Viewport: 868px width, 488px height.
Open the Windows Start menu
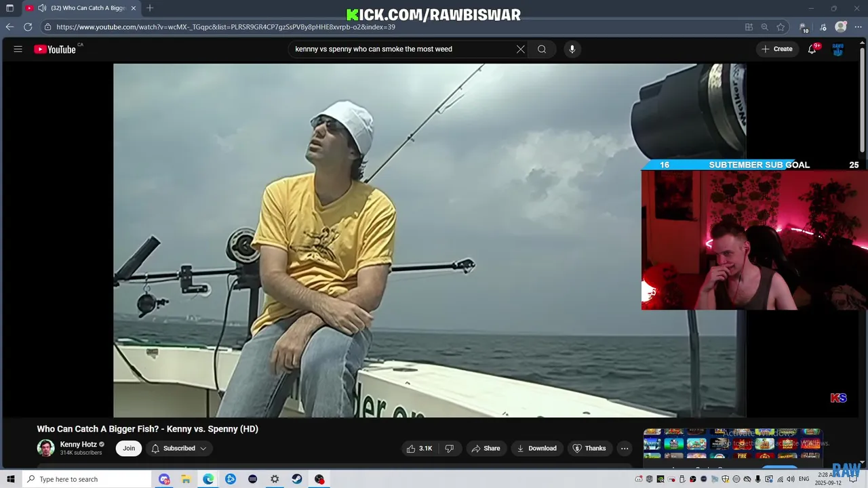(10, 479)
